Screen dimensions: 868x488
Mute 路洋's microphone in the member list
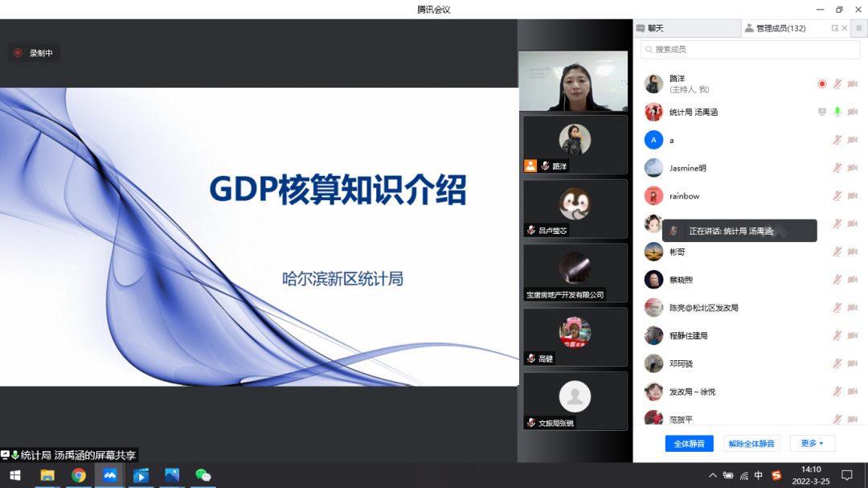837,84
